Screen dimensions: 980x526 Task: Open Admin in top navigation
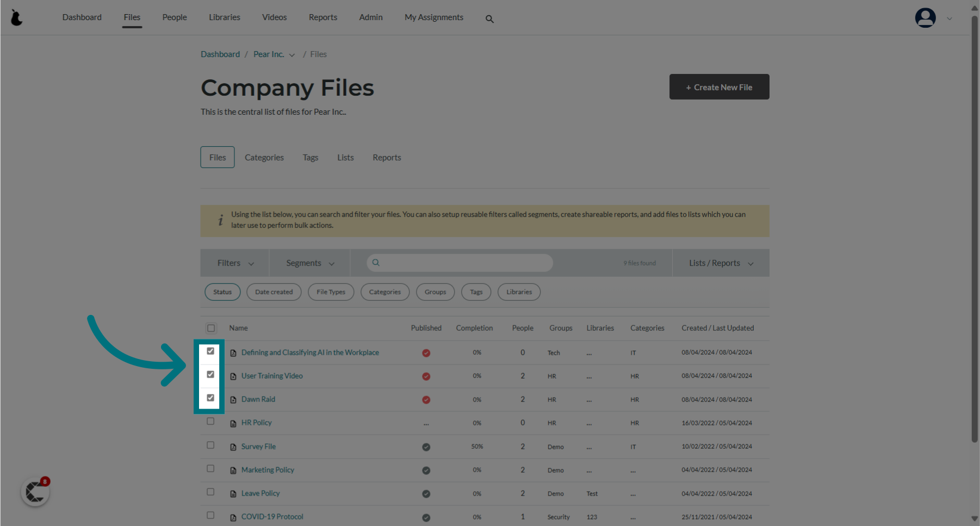pos(371,17)
